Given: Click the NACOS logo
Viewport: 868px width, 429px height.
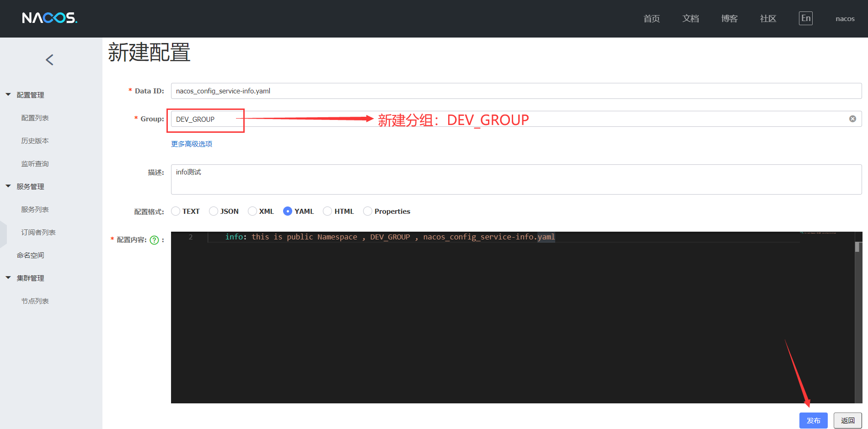Looking at the screenshot, I should (x=49, y=18).
